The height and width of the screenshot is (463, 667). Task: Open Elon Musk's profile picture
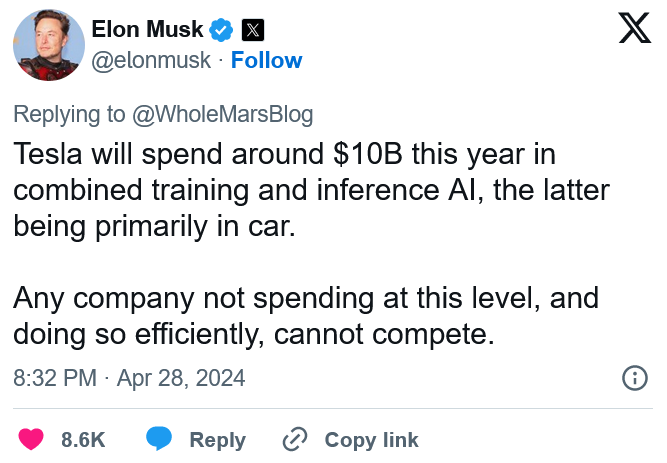49,45
